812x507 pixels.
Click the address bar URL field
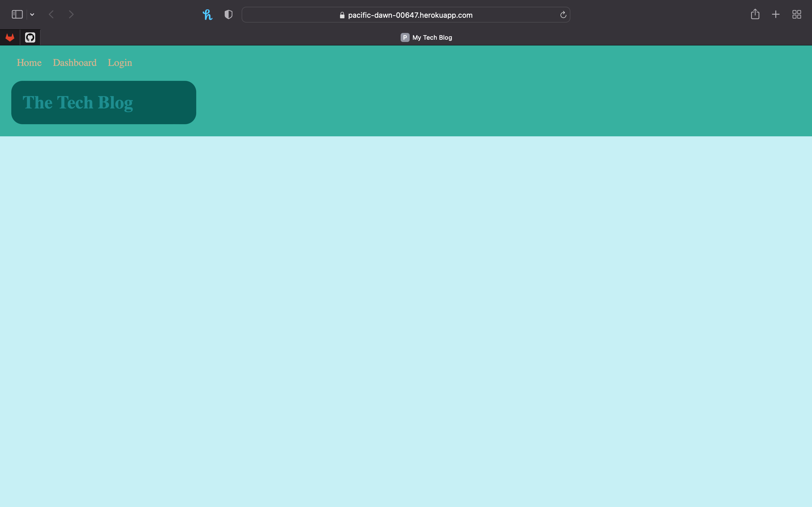click(x=410, y=15)
